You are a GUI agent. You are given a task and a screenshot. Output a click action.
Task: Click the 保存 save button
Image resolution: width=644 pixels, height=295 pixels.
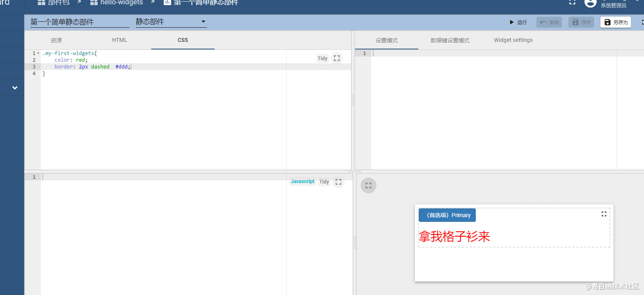pyautogui.click(x=581, y=23)
